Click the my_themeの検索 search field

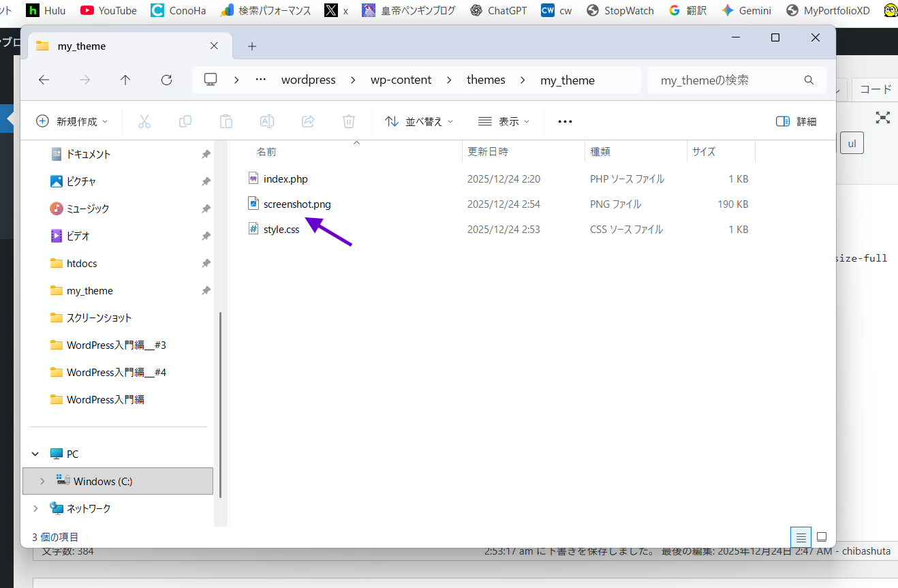726,80
